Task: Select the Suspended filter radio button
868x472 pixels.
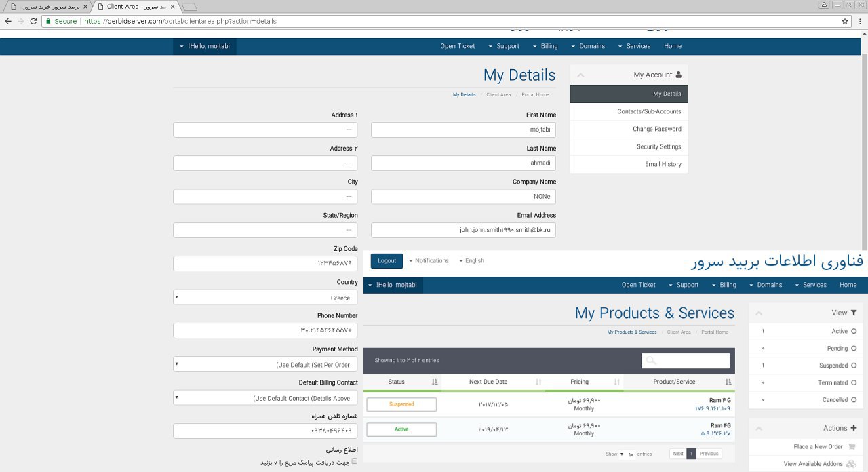Action: [854, 366]
